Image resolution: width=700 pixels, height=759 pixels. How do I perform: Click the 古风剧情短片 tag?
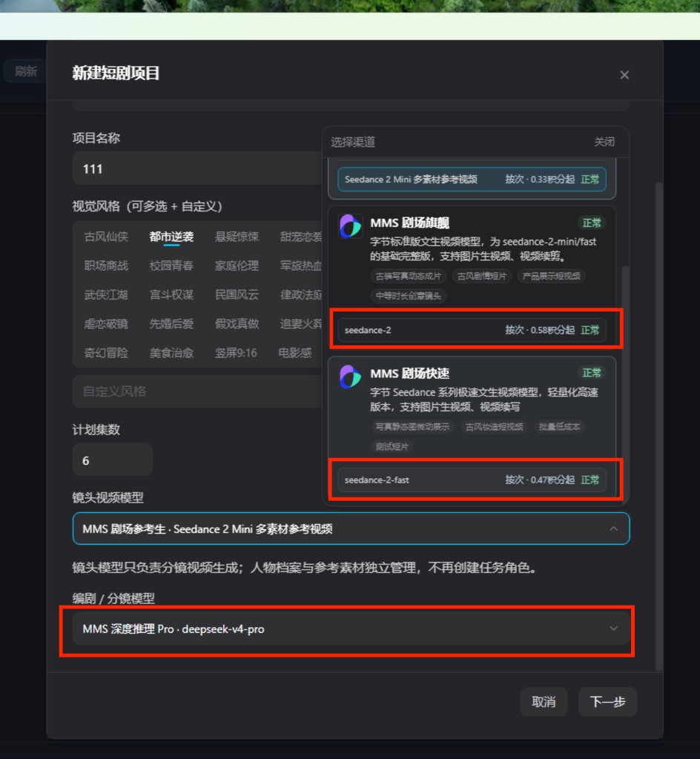(482, 276)
